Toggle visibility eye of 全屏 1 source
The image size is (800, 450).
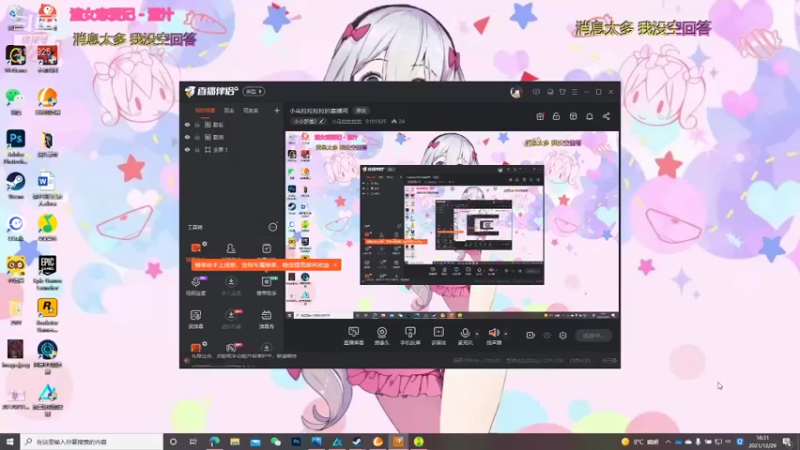coord(187,149)
